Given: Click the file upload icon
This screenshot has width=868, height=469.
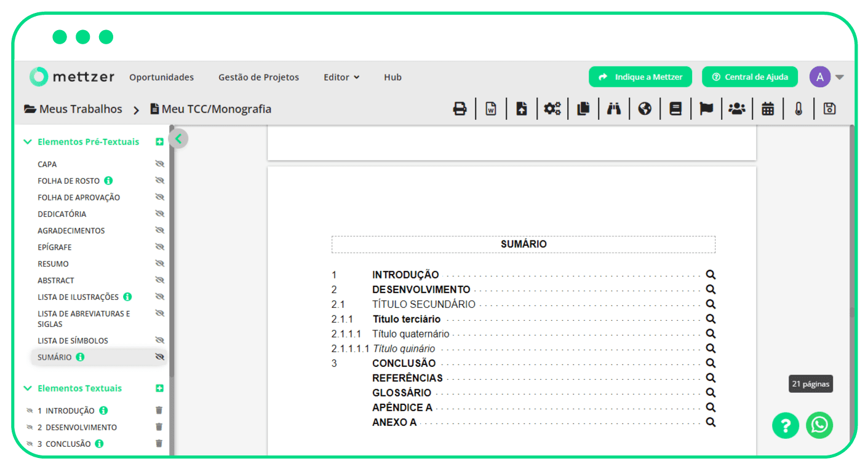Looking at the screenshot, I should 522,109.
